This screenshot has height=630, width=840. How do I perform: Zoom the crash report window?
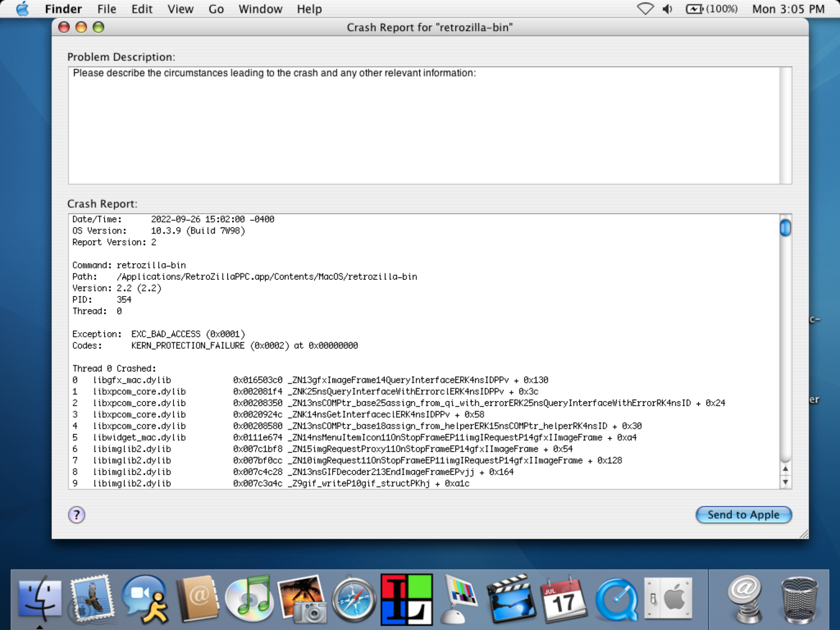coord(98,27)
